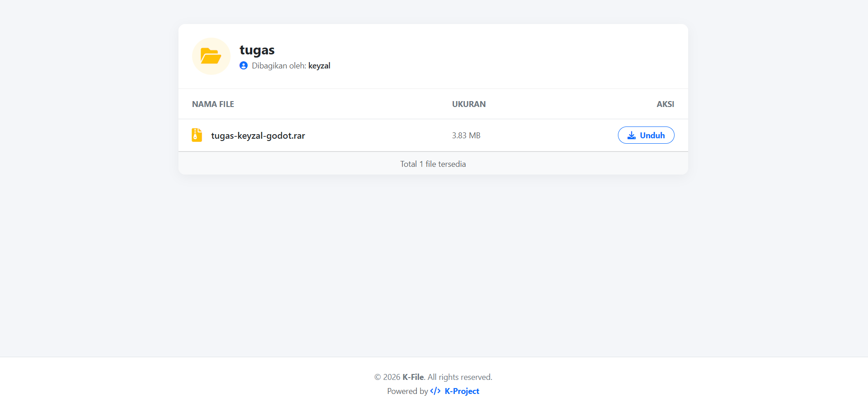Select the tugas-keyzal-godot.rar file name
Image resolution: width=868 pixels, height=408 pixels.
[x=258, y=136]
